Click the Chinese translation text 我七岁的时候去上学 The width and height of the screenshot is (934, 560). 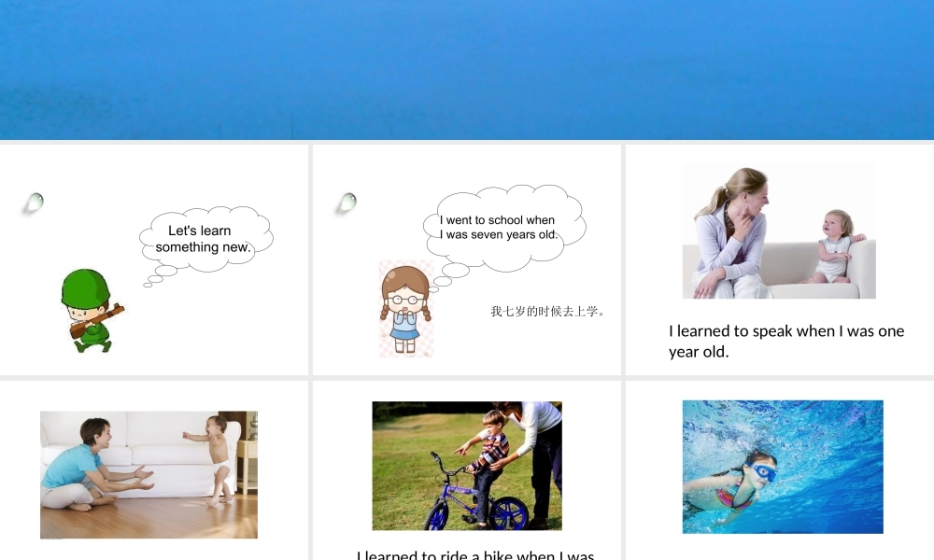(x=548, y=312)
